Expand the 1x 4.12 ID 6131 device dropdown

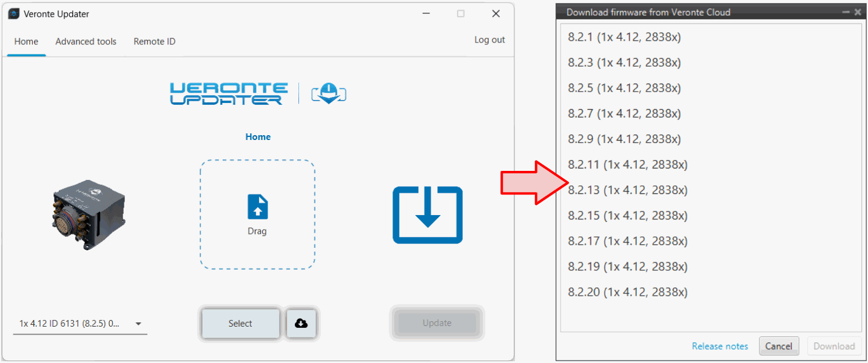click(138, 324)
